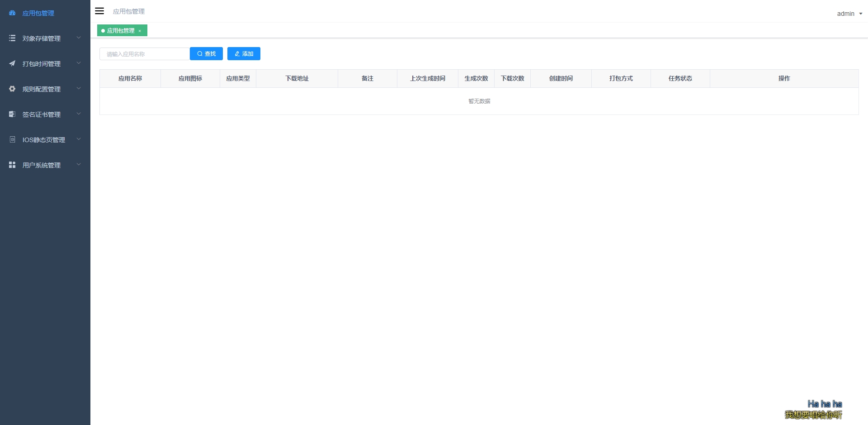Open the admin user dropdown

(849, 14)
